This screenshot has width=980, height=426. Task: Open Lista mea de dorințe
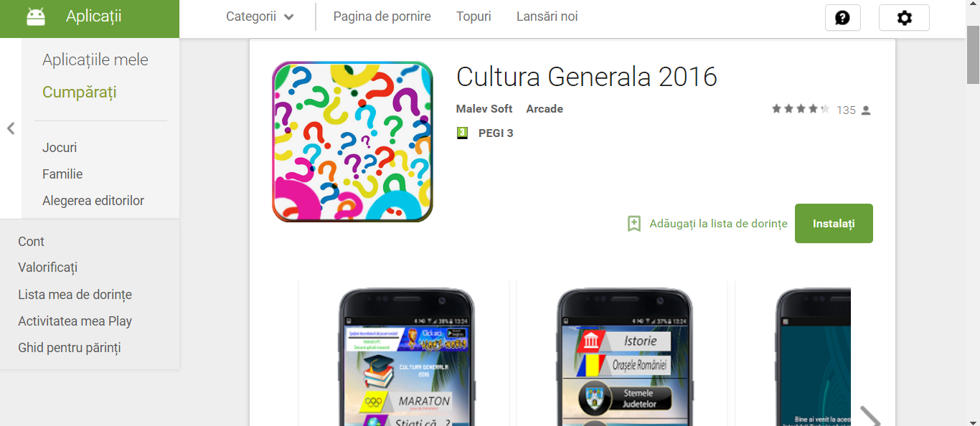point(75,295)
